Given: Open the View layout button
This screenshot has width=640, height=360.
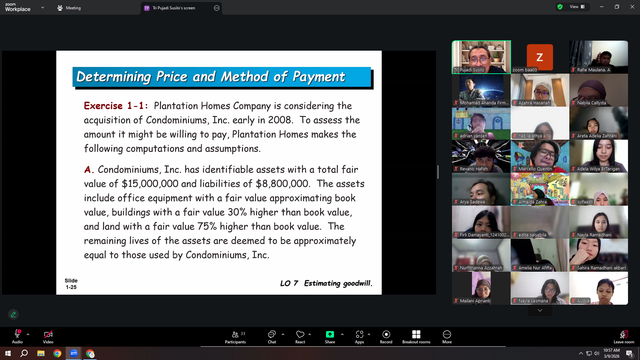Looking at the screenshot, I should [x=577, y=7].
